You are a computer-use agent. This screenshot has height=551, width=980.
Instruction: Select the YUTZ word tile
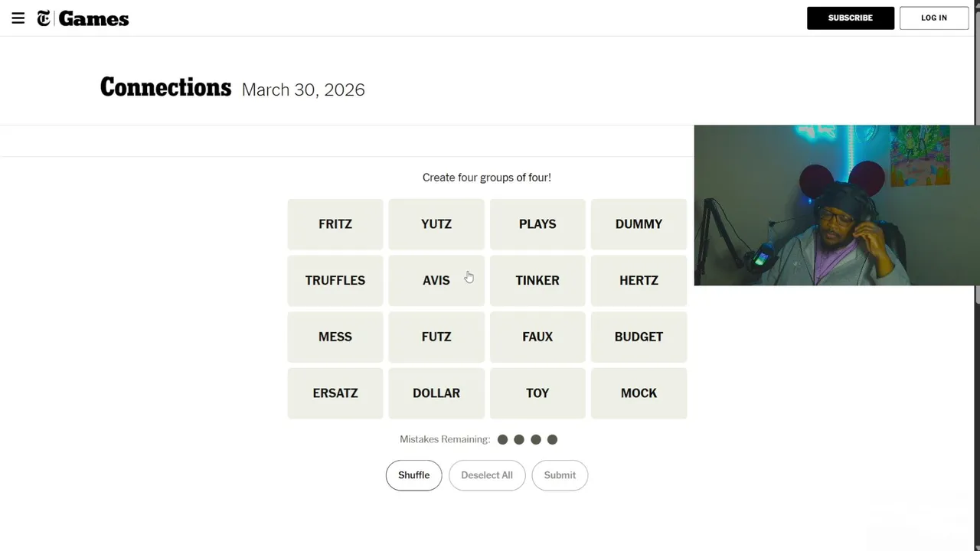pos(436,224)
